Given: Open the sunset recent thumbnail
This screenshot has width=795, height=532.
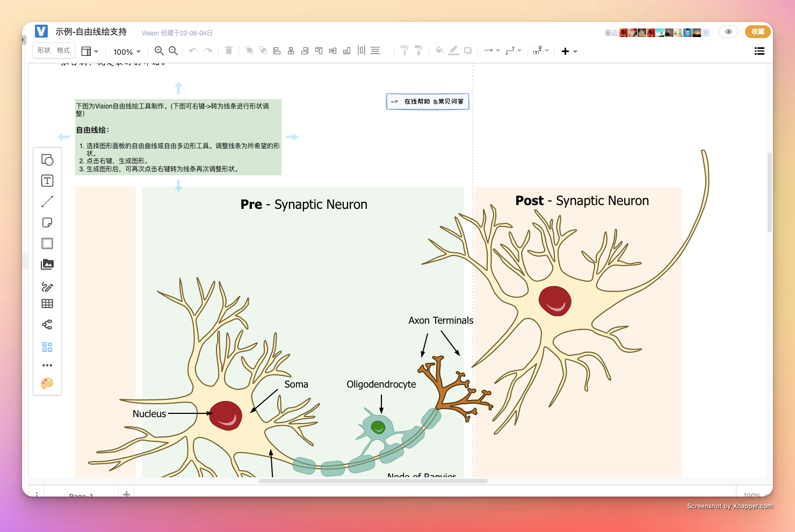Looking at the screenshot, I should tap(697, 33).
